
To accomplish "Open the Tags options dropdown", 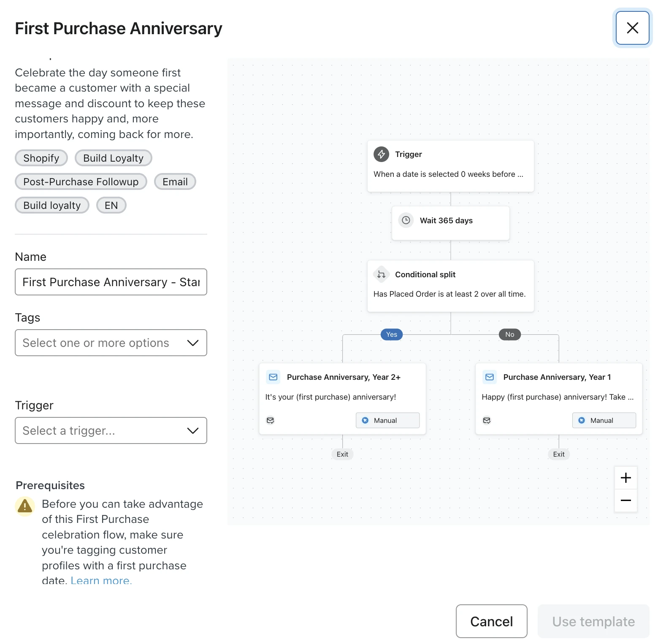I will pyautogui.click(x=111, y=343).
